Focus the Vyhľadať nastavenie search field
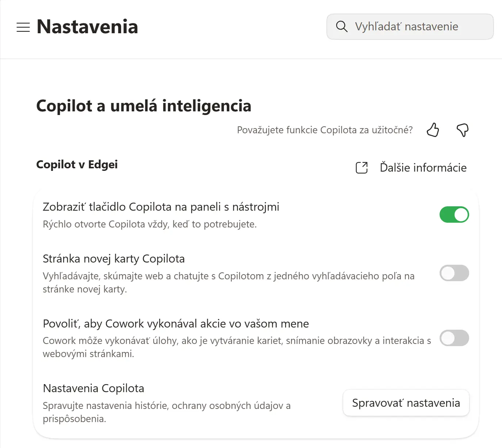Screen dimensions: 502x448 [410, 27]
